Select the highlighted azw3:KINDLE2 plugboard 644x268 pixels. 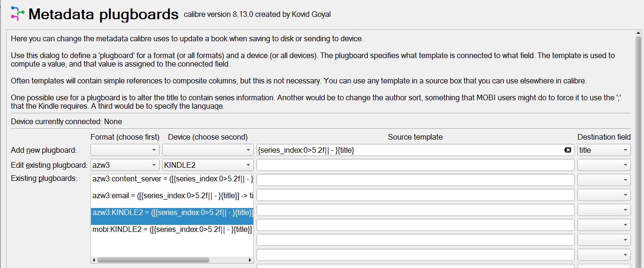pyautogui.click(x=172, y=213)
